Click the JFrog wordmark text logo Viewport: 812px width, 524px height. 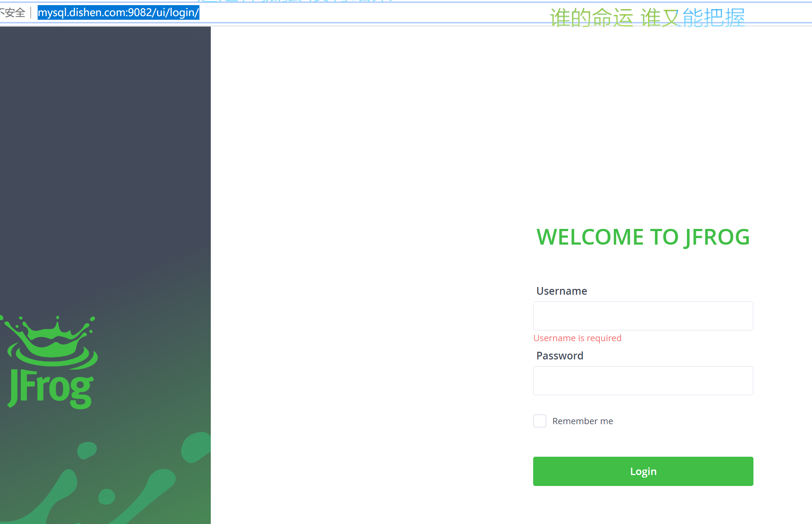click(x=50, y=388)
